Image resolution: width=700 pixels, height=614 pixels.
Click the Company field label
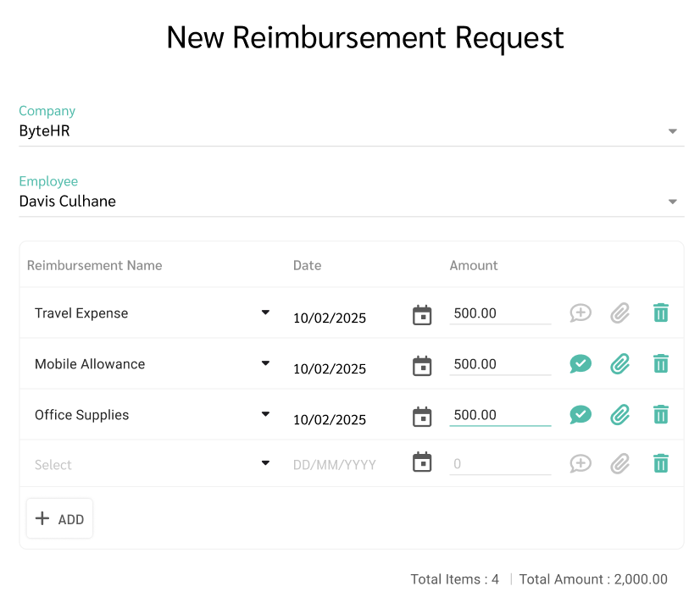(47, 111)
